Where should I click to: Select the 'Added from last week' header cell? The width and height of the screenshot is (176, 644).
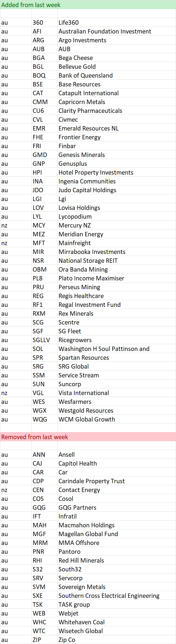(88, 5)
